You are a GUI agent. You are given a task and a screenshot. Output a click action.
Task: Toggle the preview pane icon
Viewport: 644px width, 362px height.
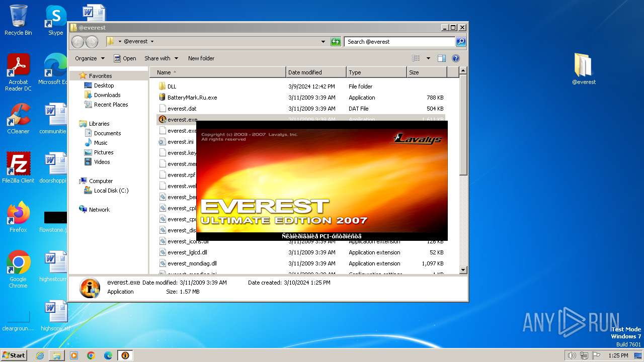click(x=442, y=58)
